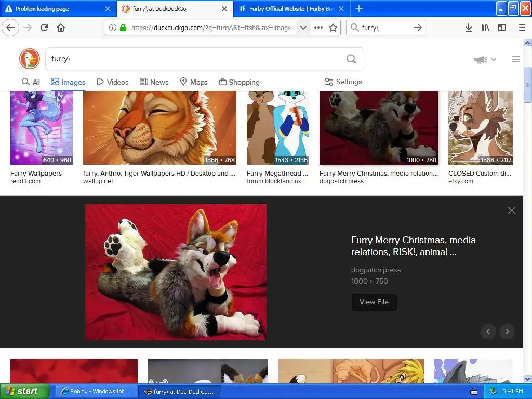Click into the DuckDuckGo search input field

click(x=197, y=59)
